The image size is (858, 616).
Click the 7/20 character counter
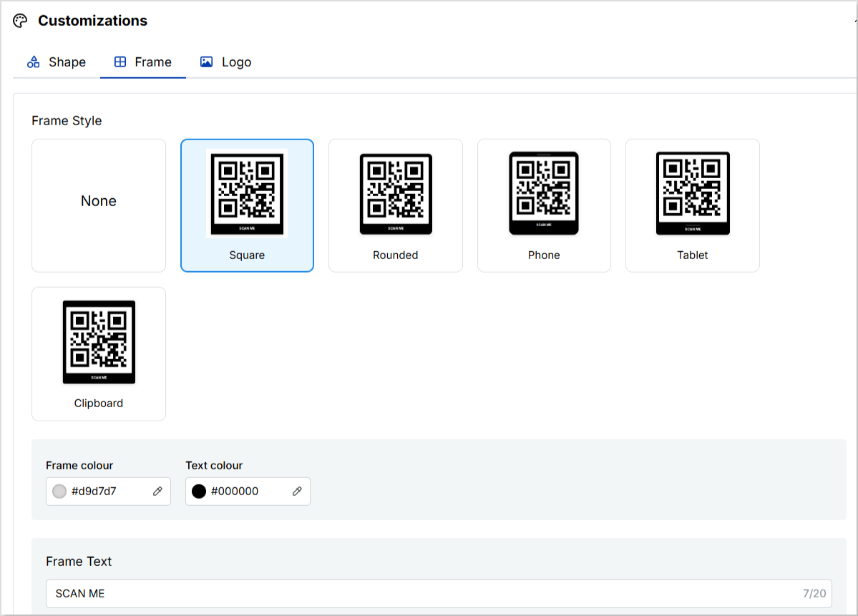pyautogui.click(x=814, y=594)
